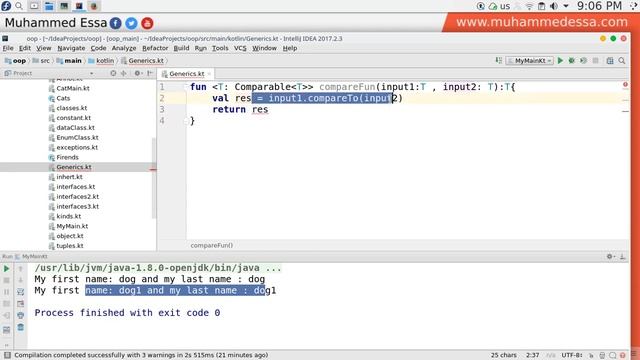Click the Project tree vertical scrollbar

pyautogui.click(x=154, y=178)
